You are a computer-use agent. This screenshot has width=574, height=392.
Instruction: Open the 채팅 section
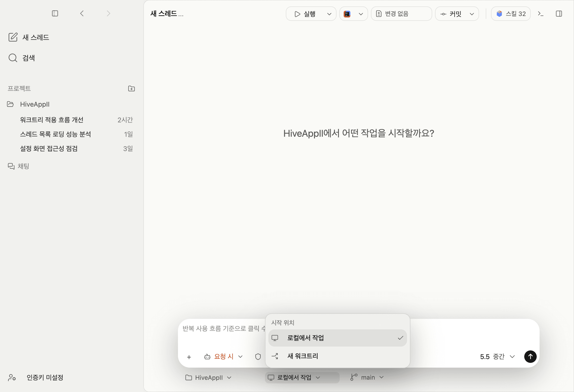click(x=18, y=166)
